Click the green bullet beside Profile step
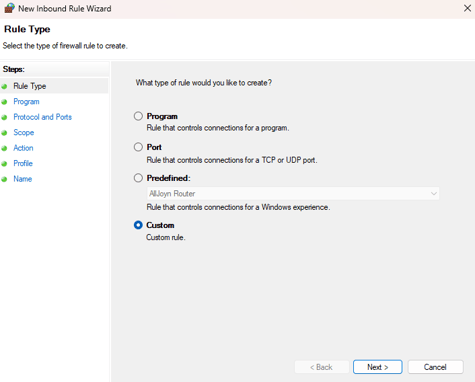The image size is (475, 382). [4, 164]
